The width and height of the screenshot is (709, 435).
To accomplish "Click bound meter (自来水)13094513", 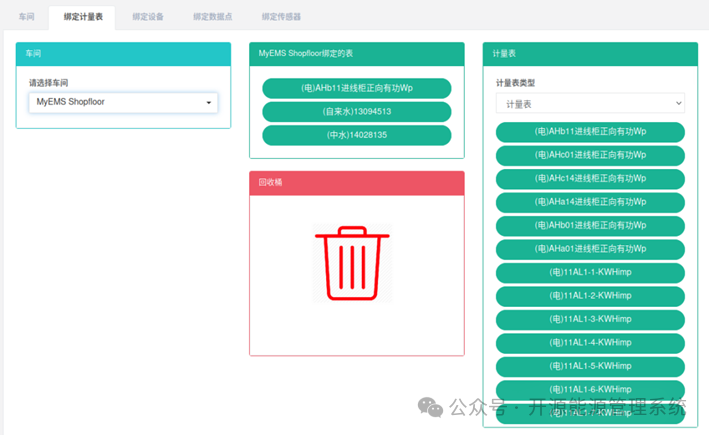I will coord(357,112).
